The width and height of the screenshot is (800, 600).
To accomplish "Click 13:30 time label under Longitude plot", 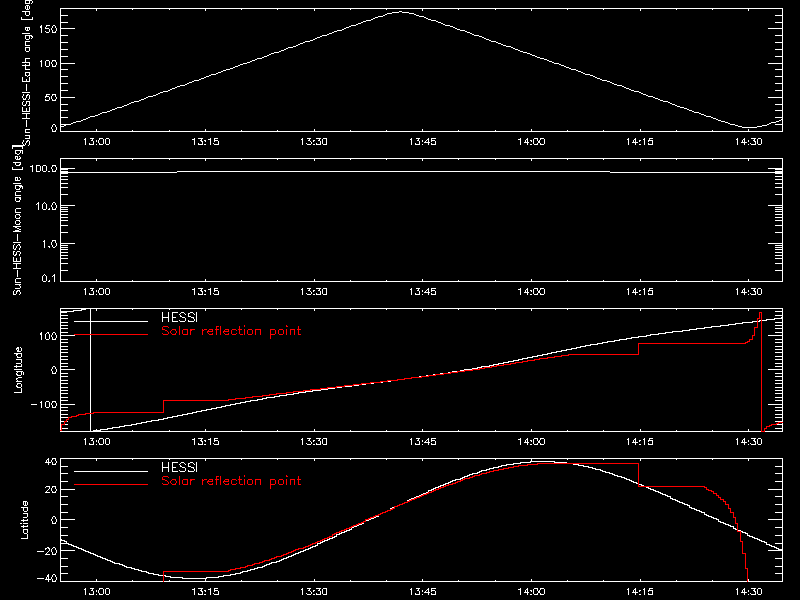I will (x=314, y=442).
